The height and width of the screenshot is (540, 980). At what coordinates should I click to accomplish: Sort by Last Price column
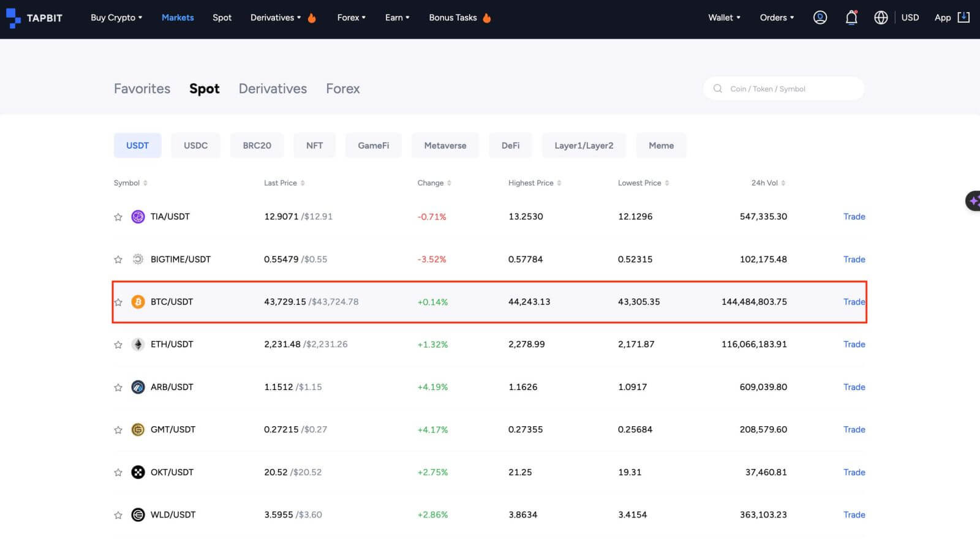[x=284, y=183]
